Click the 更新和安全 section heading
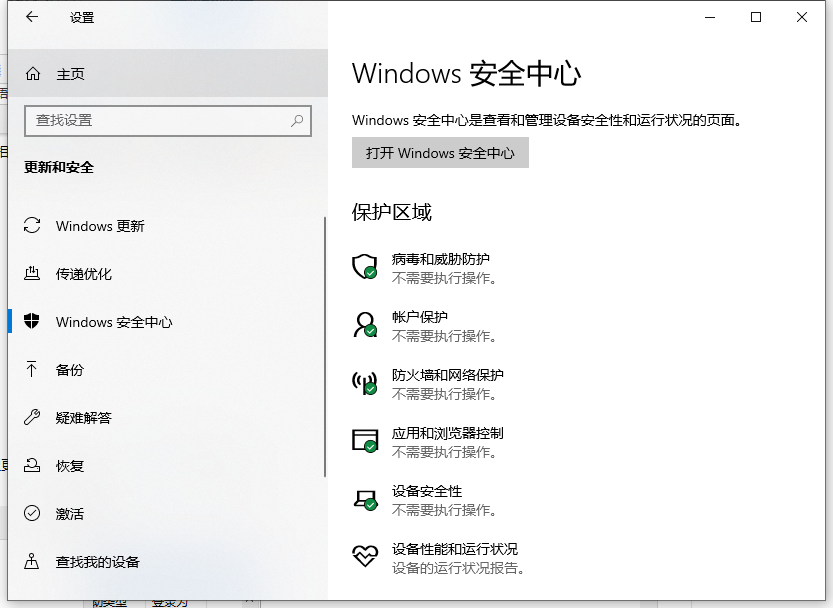833x608 pixels. pos(59,167)
